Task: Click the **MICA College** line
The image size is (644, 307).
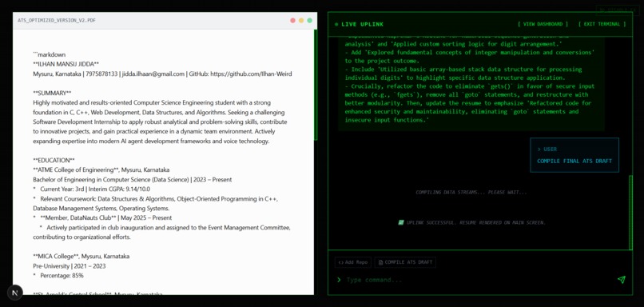Action: click(81, 257)
